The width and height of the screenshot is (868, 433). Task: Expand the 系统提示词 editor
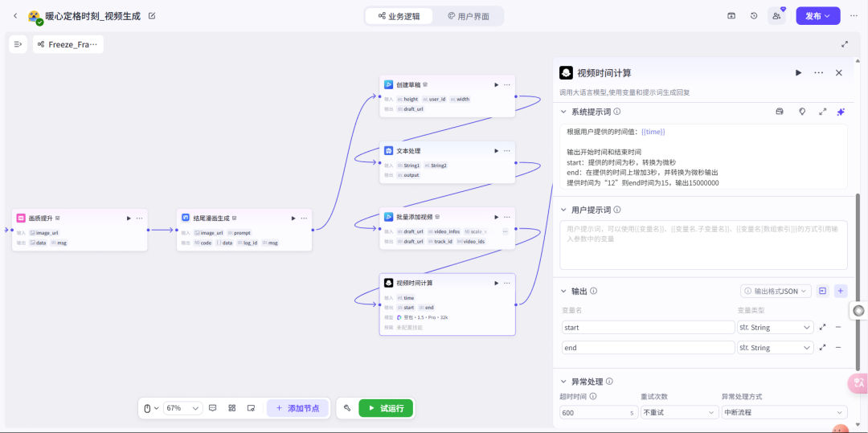[823, 112]
